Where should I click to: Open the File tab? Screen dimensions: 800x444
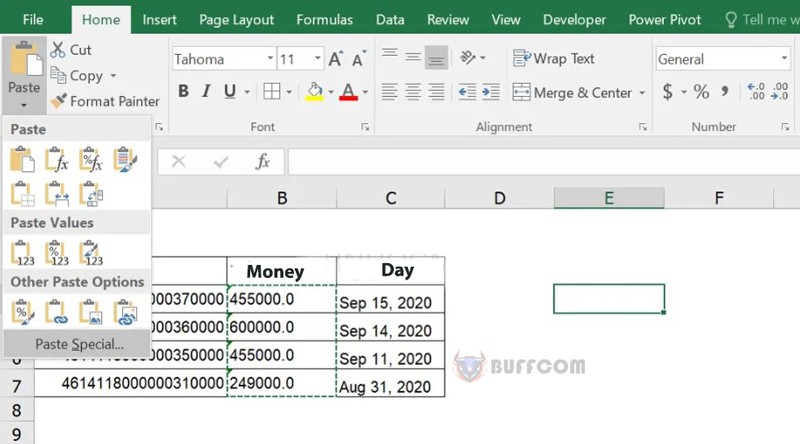[x=33, y=19]
